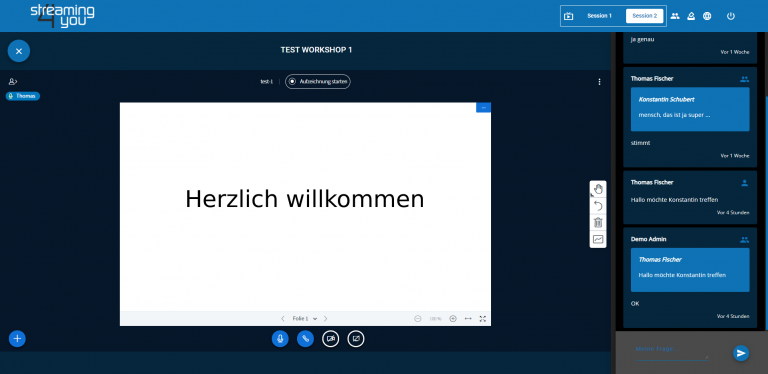Click the streaming4you logo
Screen dimensions: 768x374
pos(63,16)
